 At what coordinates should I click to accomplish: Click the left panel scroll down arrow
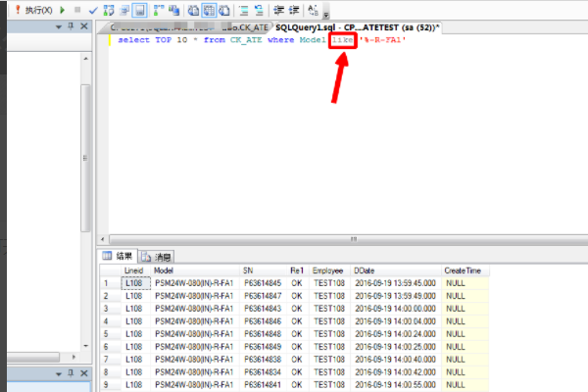coord(86,346)
